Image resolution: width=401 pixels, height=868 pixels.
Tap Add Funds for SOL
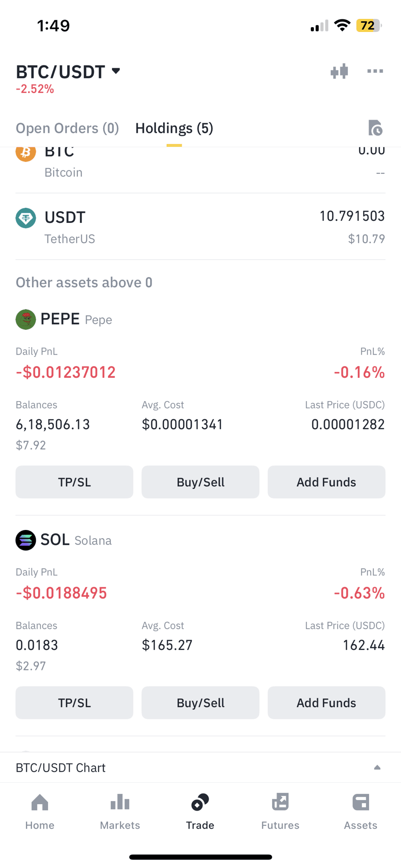[326, 703]
